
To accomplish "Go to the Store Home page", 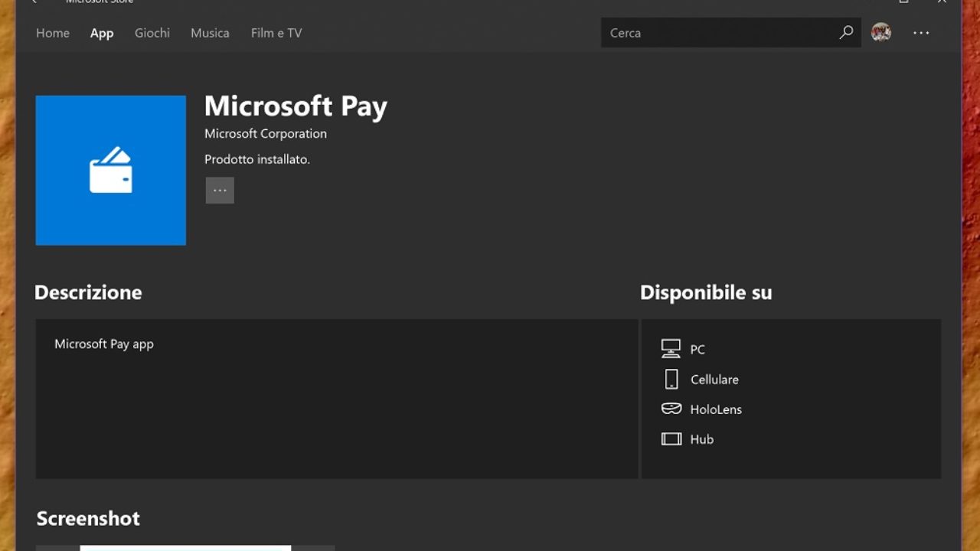I will coord(52,33).
